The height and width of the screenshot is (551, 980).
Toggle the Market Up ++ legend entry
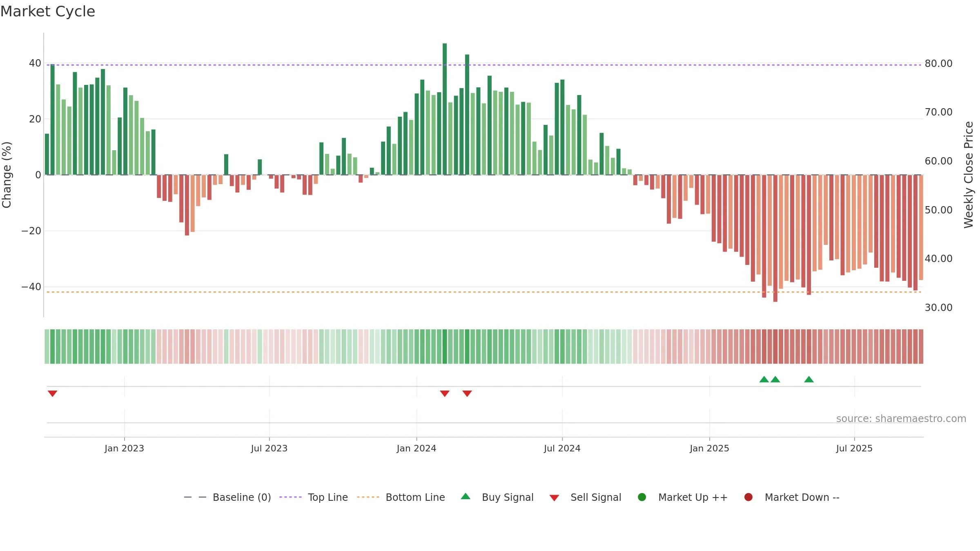(x=682, y=497)
